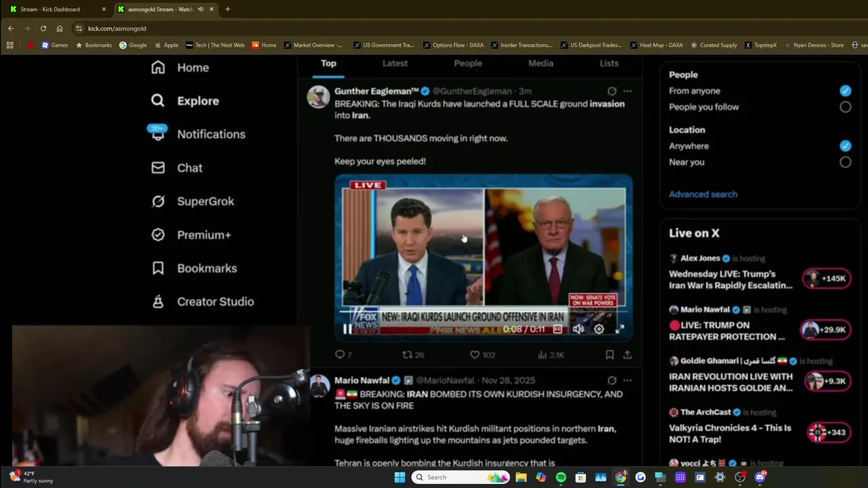The width and height of the screenshot is (868, 488).
Task: Open Mario Nawfal's Ratepayer Protection live stream
Action: tap(726, 331)
